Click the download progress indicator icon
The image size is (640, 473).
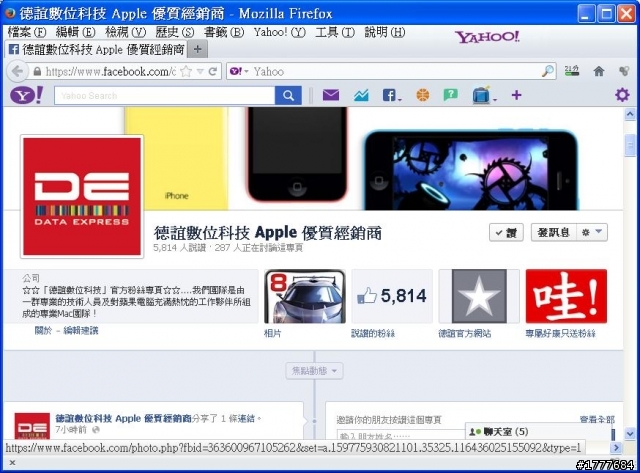(572, 71)
